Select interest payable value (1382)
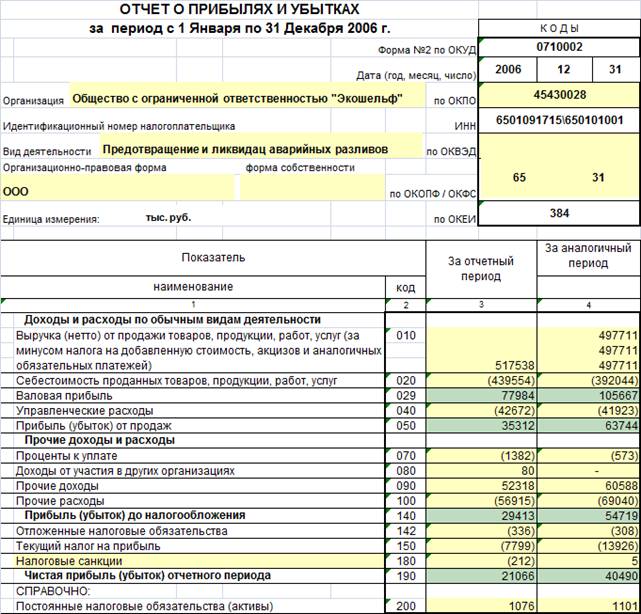The height and width of the screenshot is (614, 641). [x=481, y=456]
